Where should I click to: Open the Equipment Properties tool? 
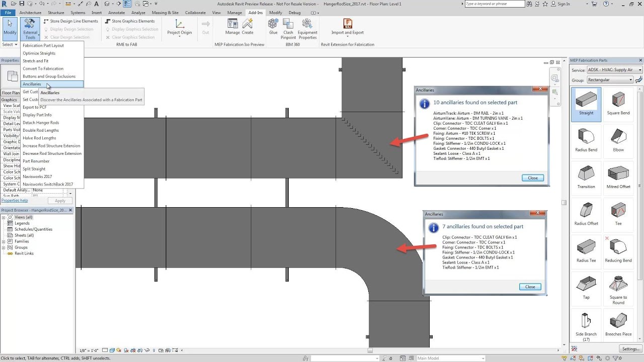point(307,29)
